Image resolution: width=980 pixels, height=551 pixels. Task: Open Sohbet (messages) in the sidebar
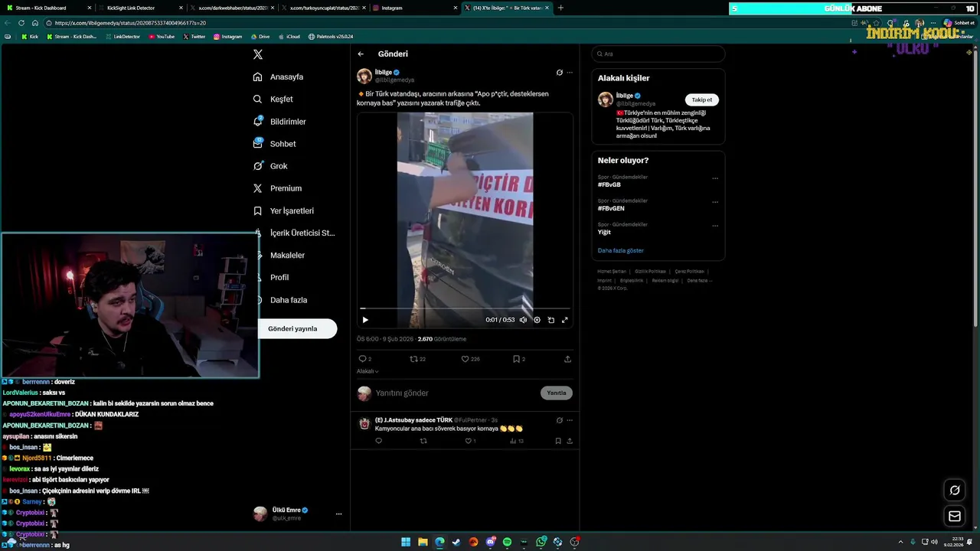275,143
